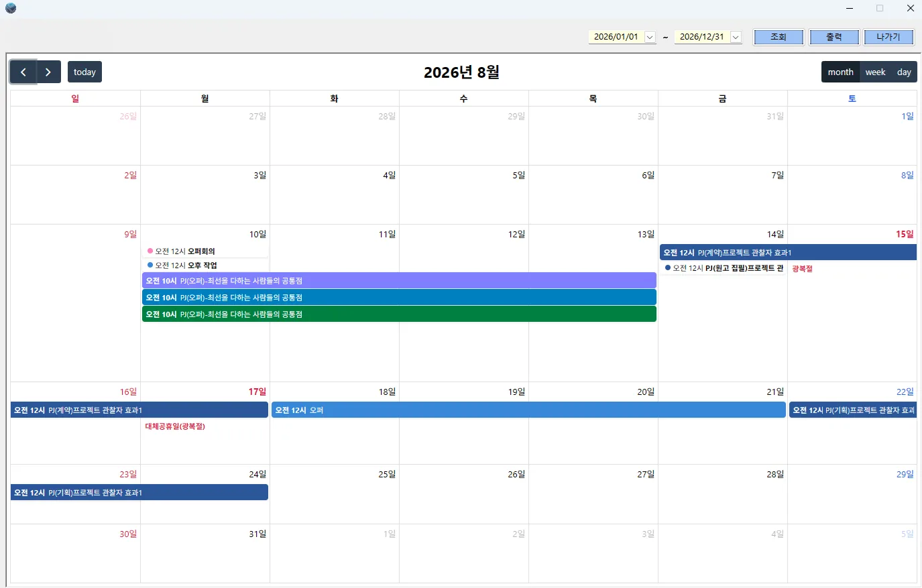Click the 대체공휴일(광복절) label on the 17th

click(x=175, y=426)
